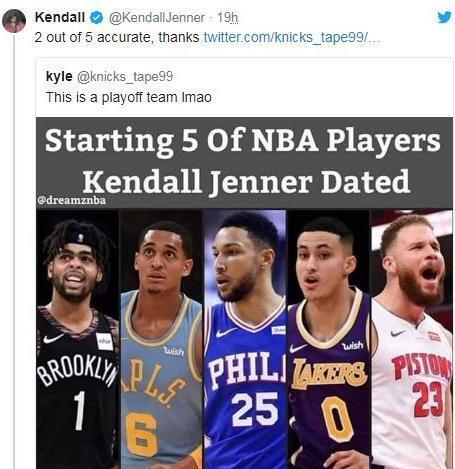Click the 'This is a playoff team lmao' text
The height and width of the screenshot is (469, 455).
tap(129, 97)
